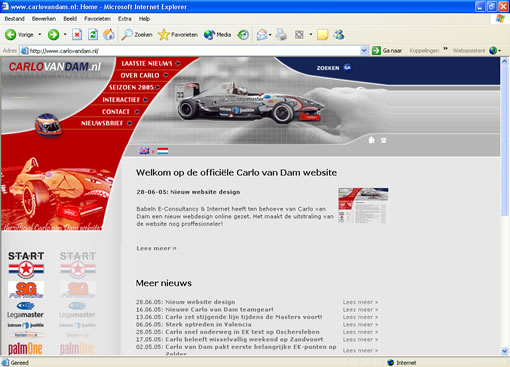Click Lees meer for 13.06.05 Masters news
Screen dimensions: 510x367
[x=360, y=317]
